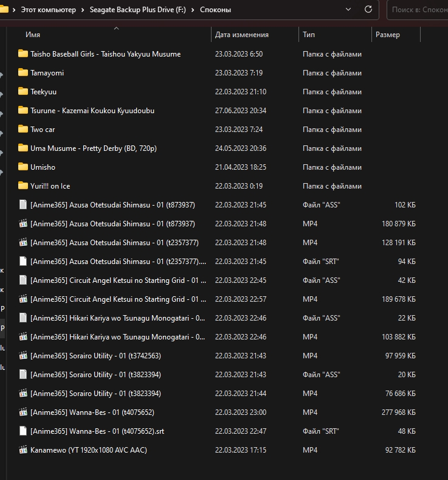Click the Tamayomi folder icon
448x480 pixels.
(x=23, y=72)
